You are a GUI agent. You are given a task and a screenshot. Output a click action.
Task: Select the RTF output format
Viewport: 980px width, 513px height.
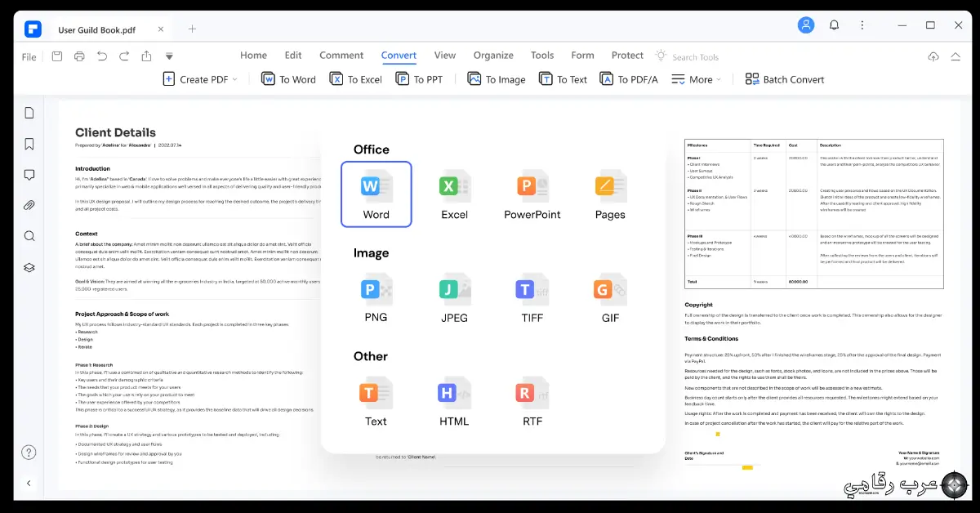(x=532, y=402)
